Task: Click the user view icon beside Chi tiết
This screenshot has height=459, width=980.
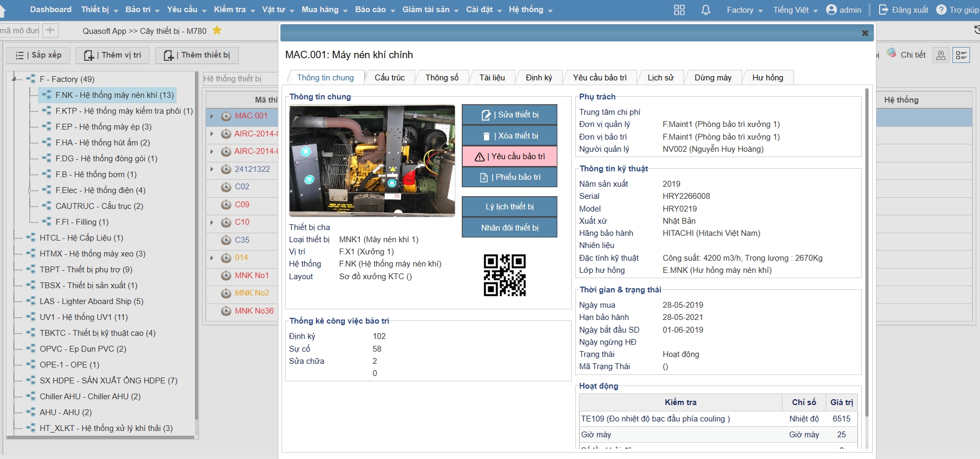Action: [941, 55]
